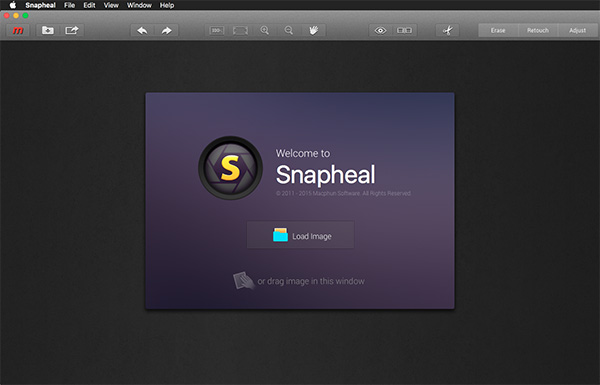The image size is (600, 385).
Task: Click the Snapheal shutter logo
Action: coord(230,168)
